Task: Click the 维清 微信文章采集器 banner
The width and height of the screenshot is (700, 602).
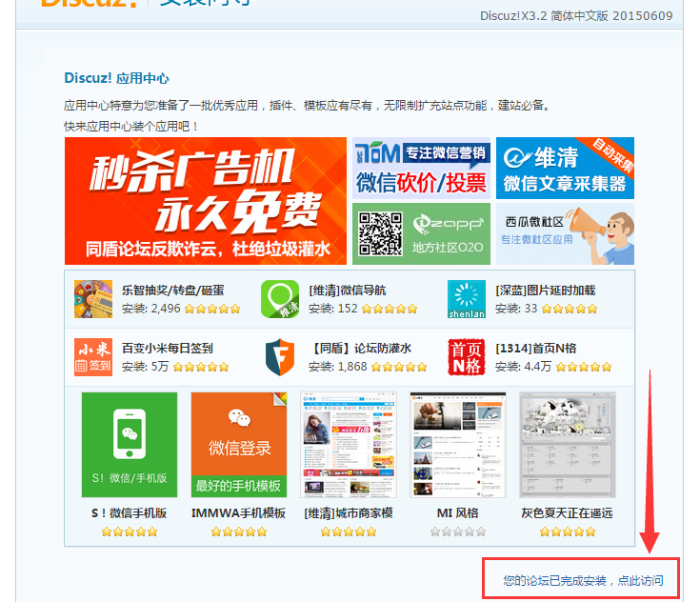Action: point(565,168)
